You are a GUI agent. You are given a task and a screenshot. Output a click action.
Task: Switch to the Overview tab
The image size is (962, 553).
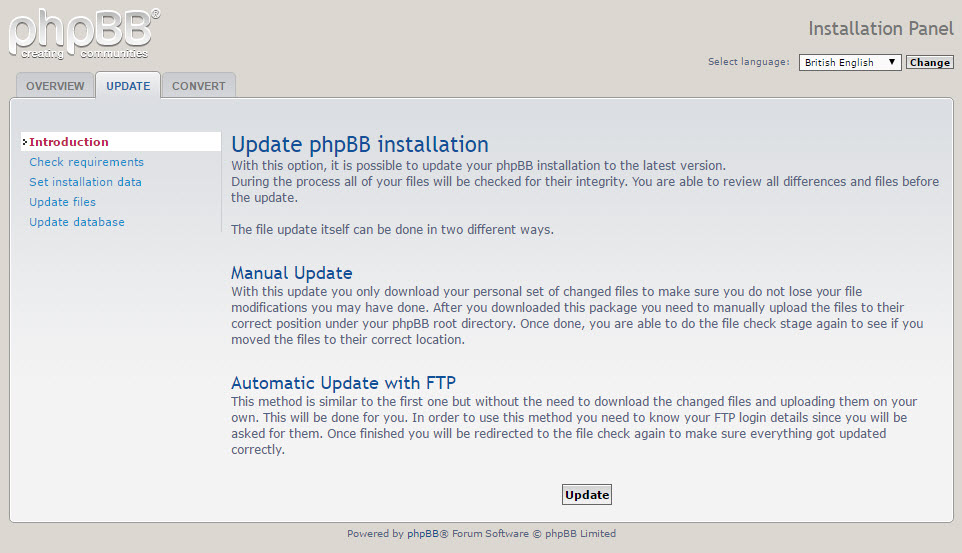[x=55, y=86]
